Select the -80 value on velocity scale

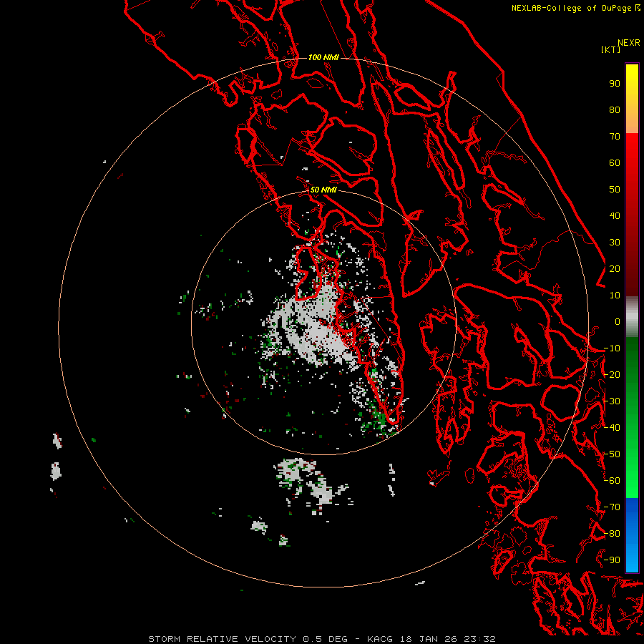coord(613,534)
